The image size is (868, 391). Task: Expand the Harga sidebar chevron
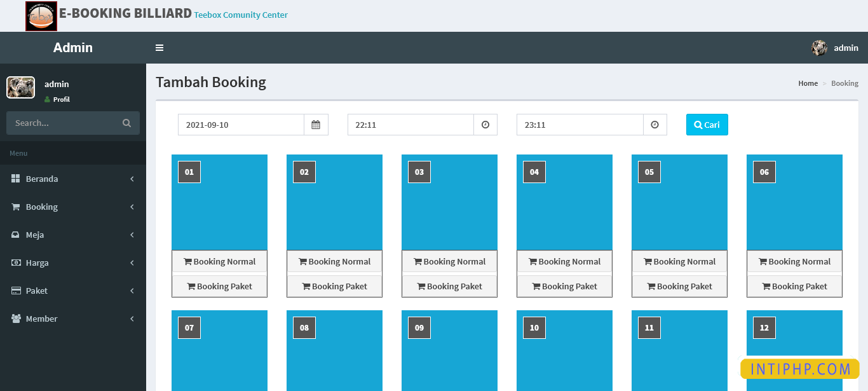pos(132,263)
